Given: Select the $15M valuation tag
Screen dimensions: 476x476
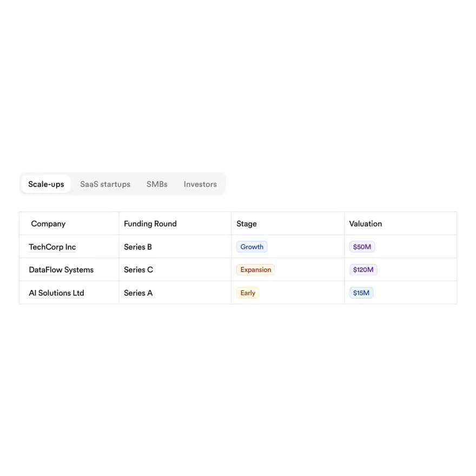Looking at the screenshot, I should [x=361, y=293].
